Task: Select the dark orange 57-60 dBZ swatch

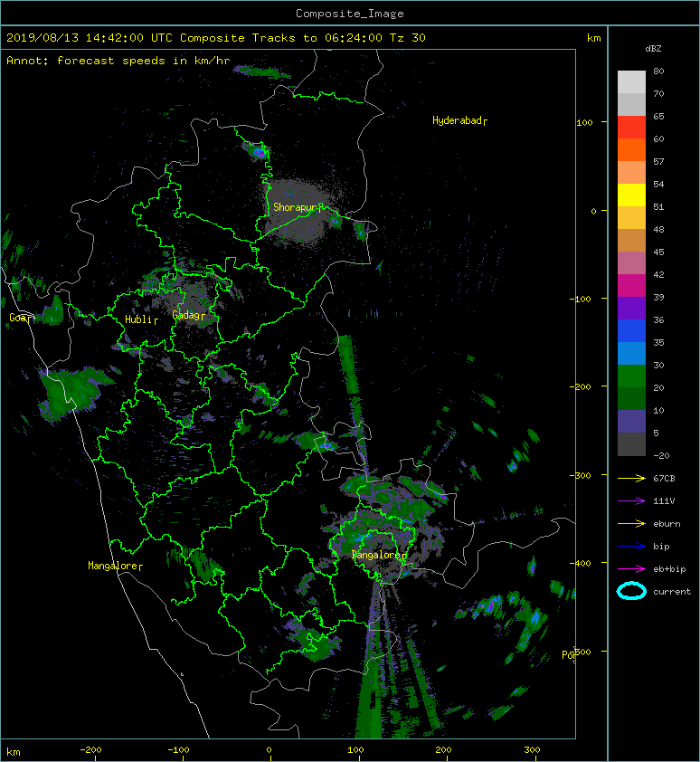Action: point(631,150)
